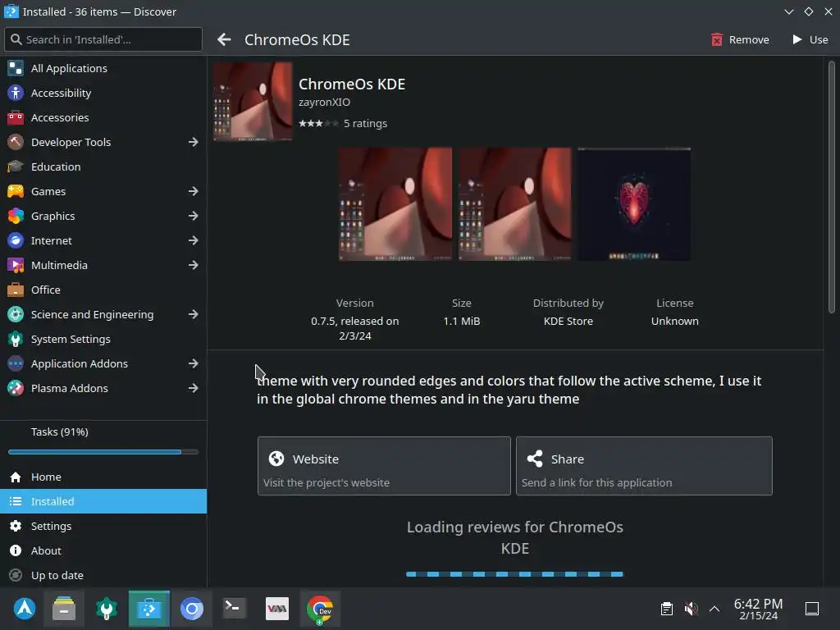Click the Multimedia icon in the sidebar
The image size is (840, 630).
coord(16,265)
